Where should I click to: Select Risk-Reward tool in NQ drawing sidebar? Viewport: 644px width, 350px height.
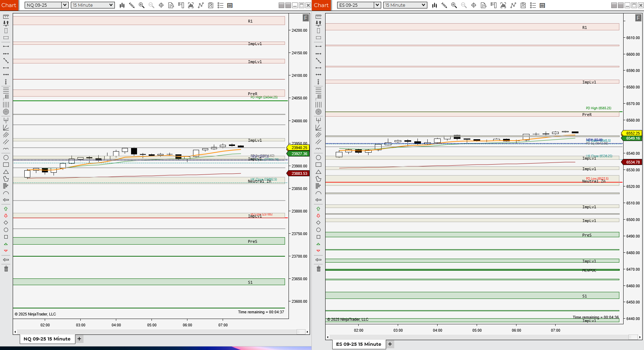coord(6,23)
